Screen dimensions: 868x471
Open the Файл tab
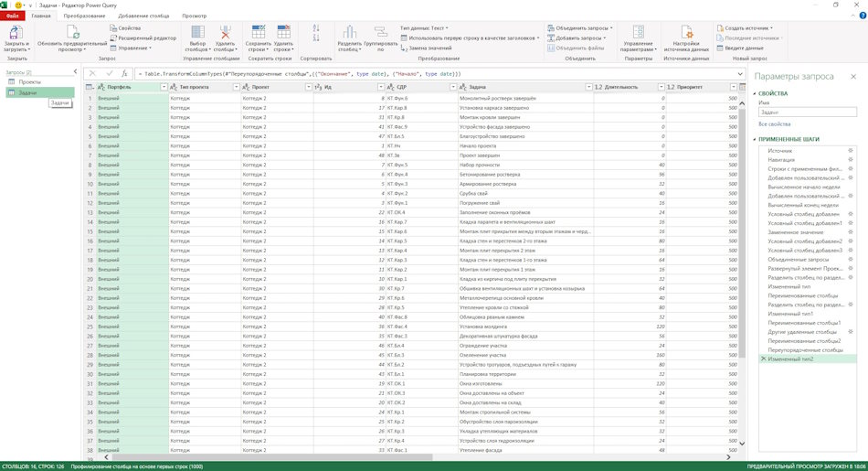(13, 16)
